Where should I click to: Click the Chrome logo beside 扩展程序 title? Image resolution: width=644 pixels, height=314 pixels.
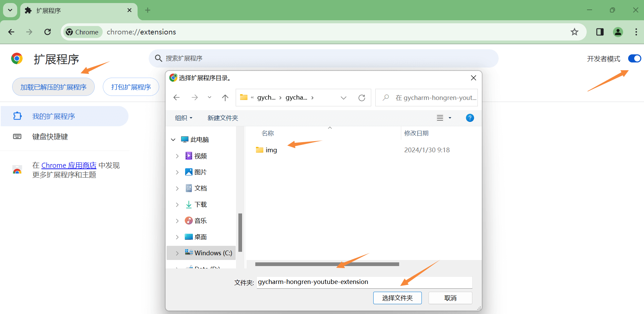coord(17,59)
